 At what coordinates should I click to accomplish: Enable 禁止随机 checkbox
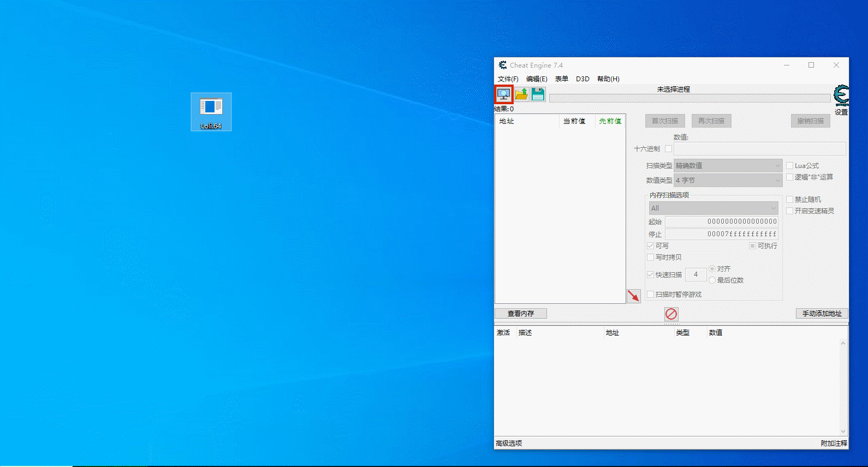coord(789,200)
